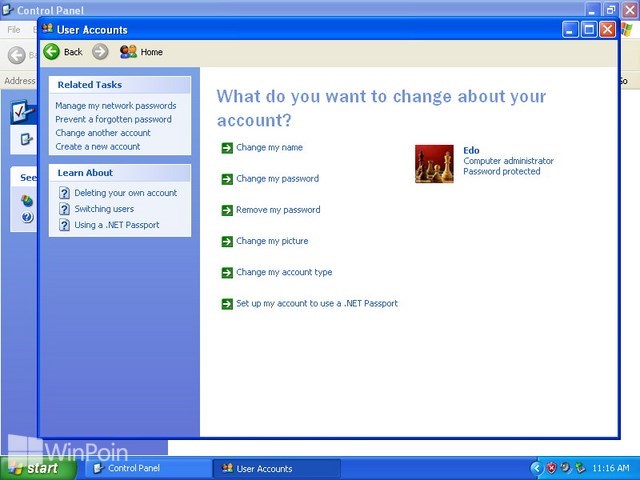
Task: Expand hidden tray icons arrow
Action: [x=536, y=468]
